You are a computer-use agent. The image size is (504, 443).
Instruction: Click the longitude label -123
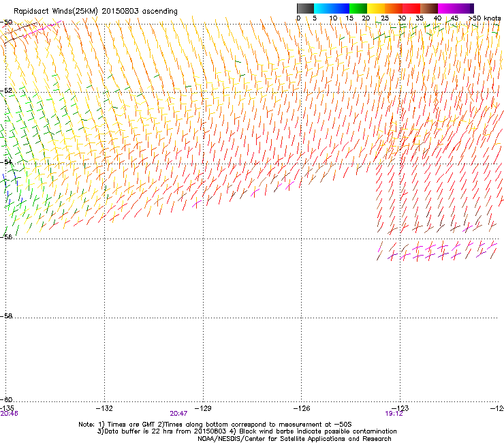(x=400, y=408)
